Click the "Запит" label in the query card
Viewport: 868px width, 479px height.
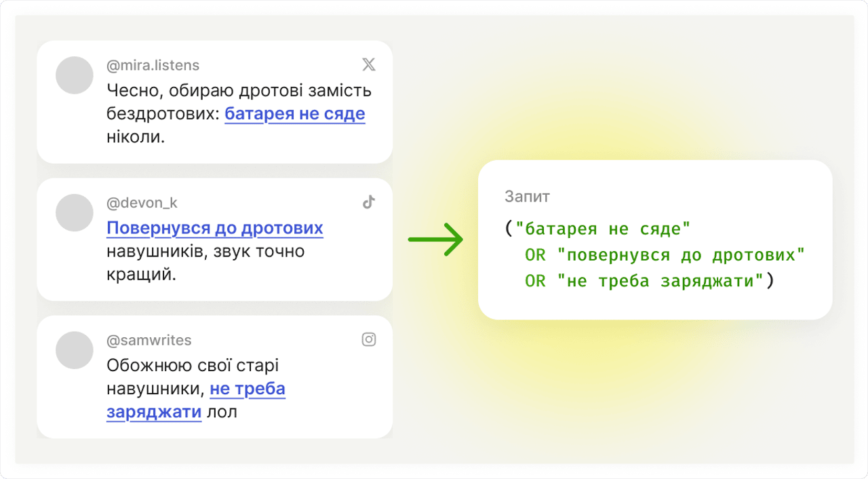tap(528, 197)
